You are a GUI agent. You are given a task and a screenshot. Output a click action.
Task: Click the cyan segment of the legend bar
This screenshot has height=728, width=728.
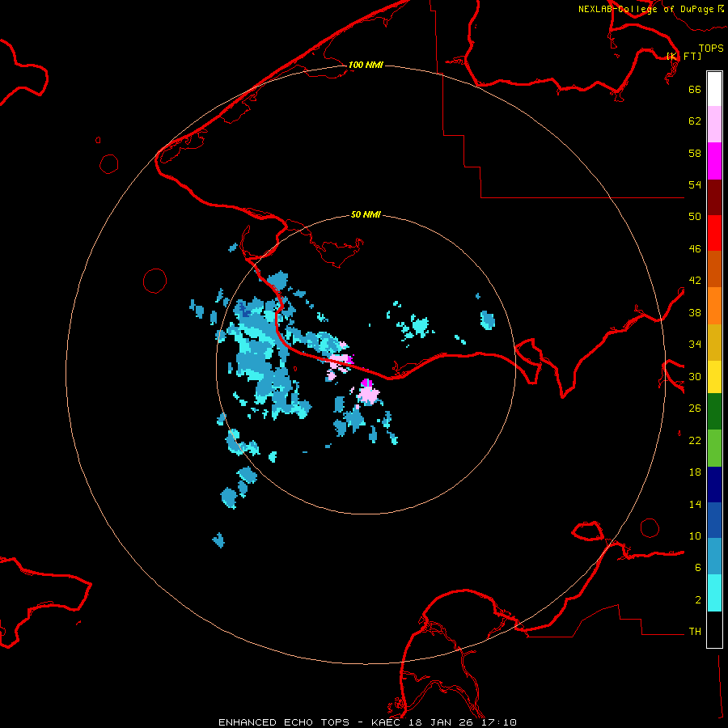click(714, 593)
